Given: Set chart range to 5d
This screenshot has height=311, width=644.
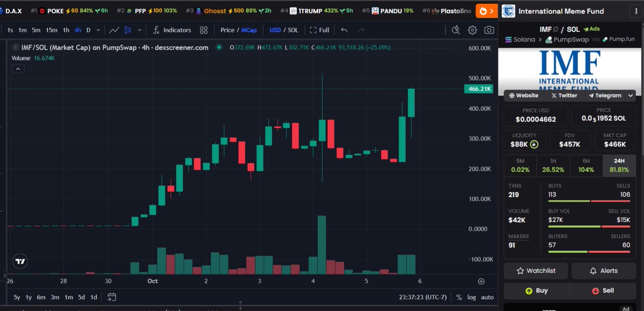Looking at the screenshot, I should (x=82, y=297).
